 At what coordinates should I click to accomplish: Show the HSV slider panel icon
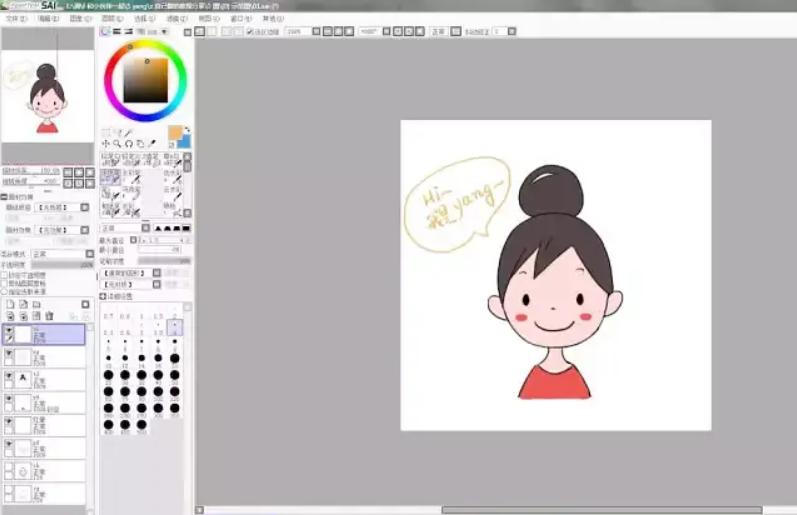click(x=129, y=32)
